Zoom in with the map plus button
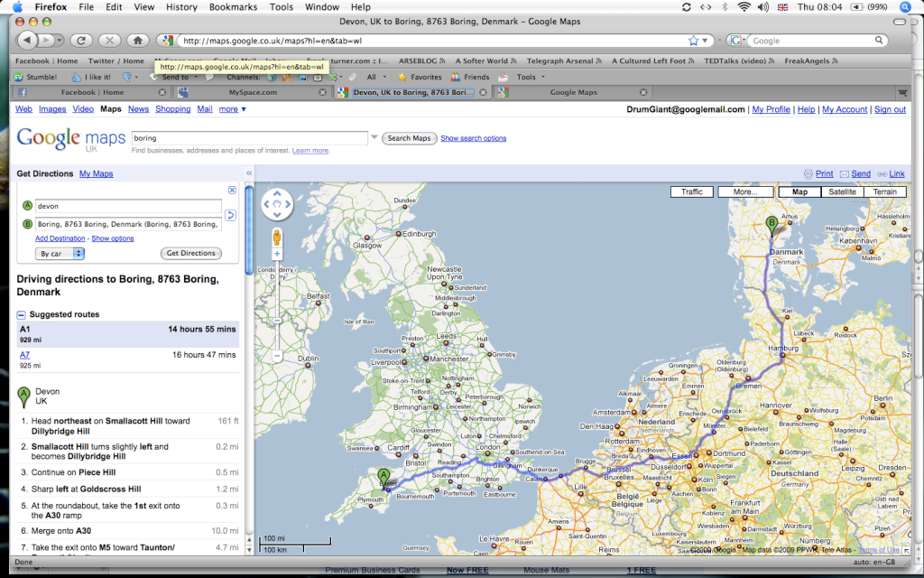Image resolution: width=924 pixels, height=578 pixels. click(277, 254)
